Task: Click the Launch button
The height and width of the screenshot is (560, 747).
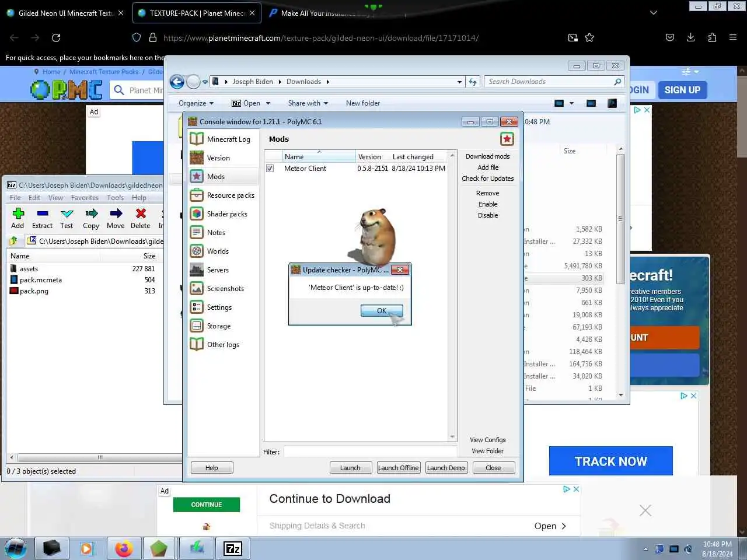Action: coord(350,468)
